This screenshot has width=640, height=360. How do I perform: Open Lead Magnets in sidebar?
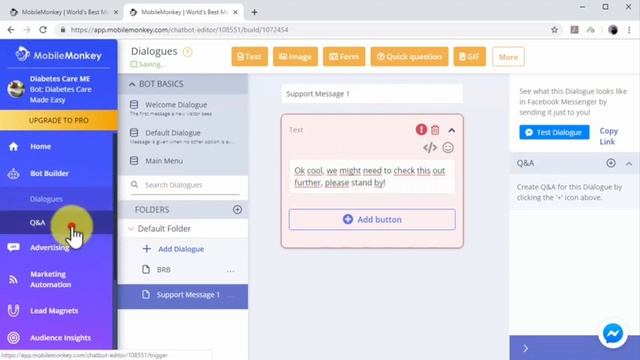tap(54, 311)
